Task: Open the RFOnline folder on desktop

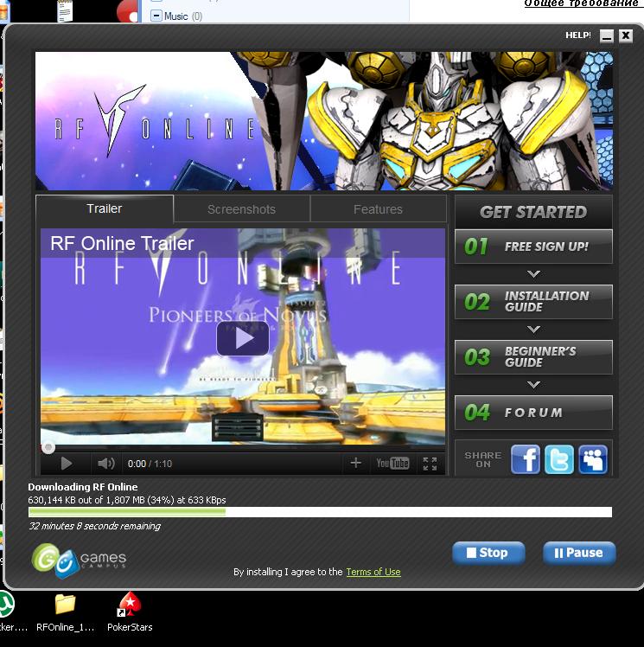Action: point(65,612)
